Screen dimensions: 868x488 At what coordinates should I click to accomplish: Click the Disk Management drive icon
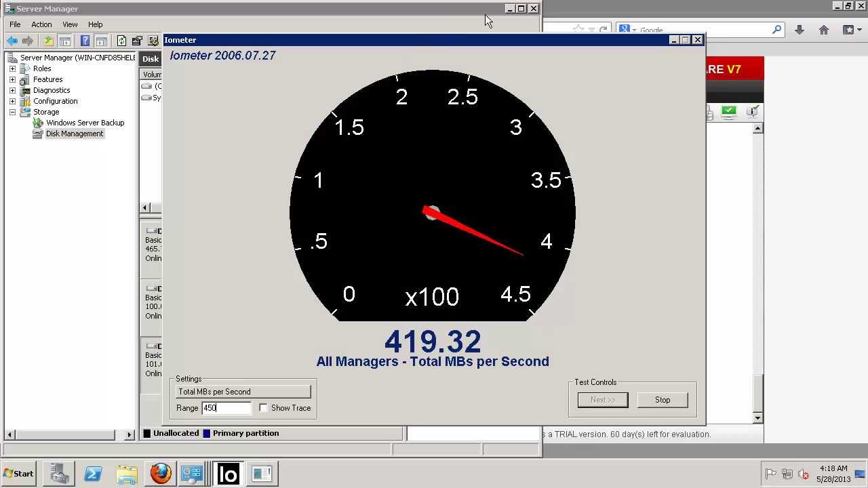coord(38,134)
